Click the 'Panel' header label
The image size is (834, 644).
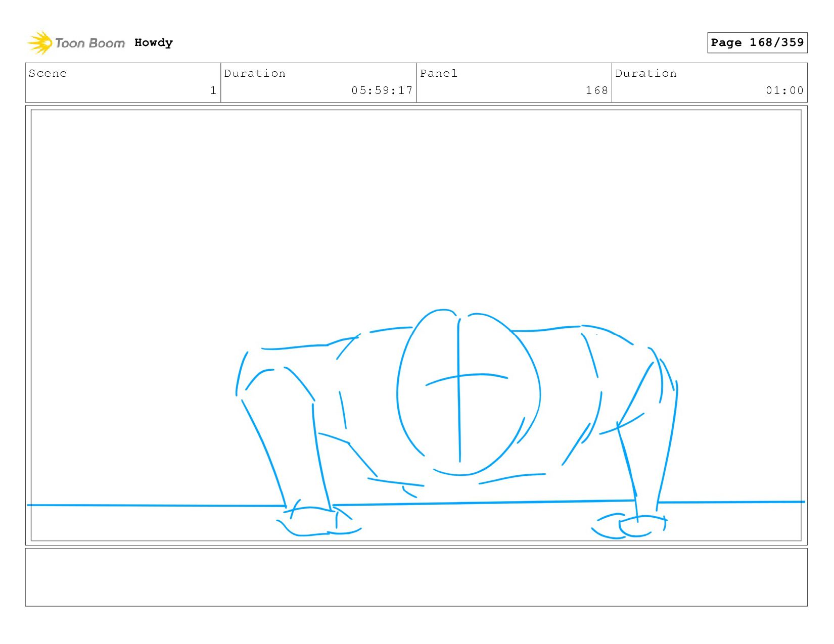coord(439,73)
